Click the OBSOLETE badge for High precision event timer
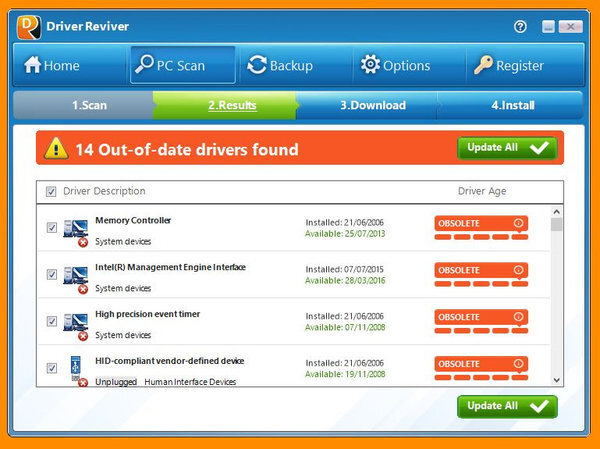 481,317
